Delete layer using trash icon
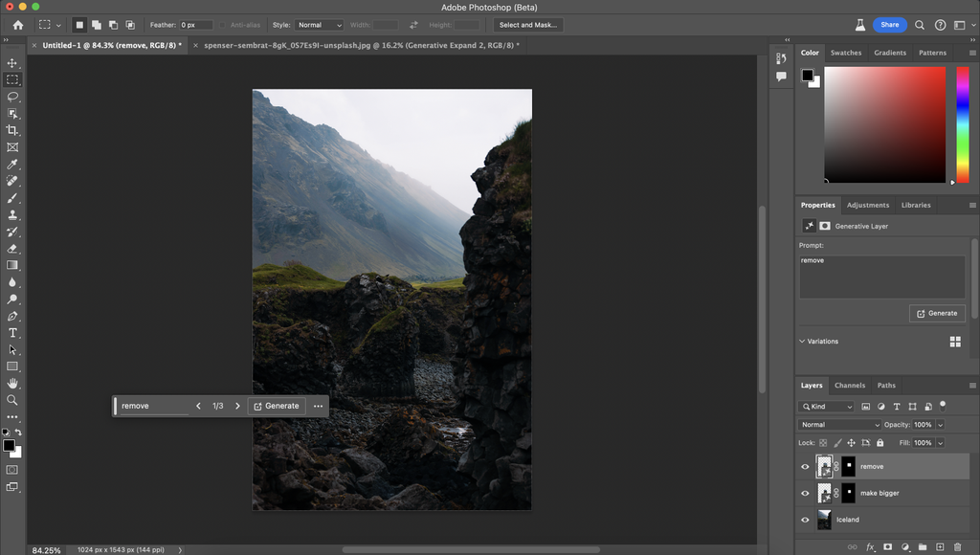The width and height of the screenshot is (980, 555). pos(956,545)
